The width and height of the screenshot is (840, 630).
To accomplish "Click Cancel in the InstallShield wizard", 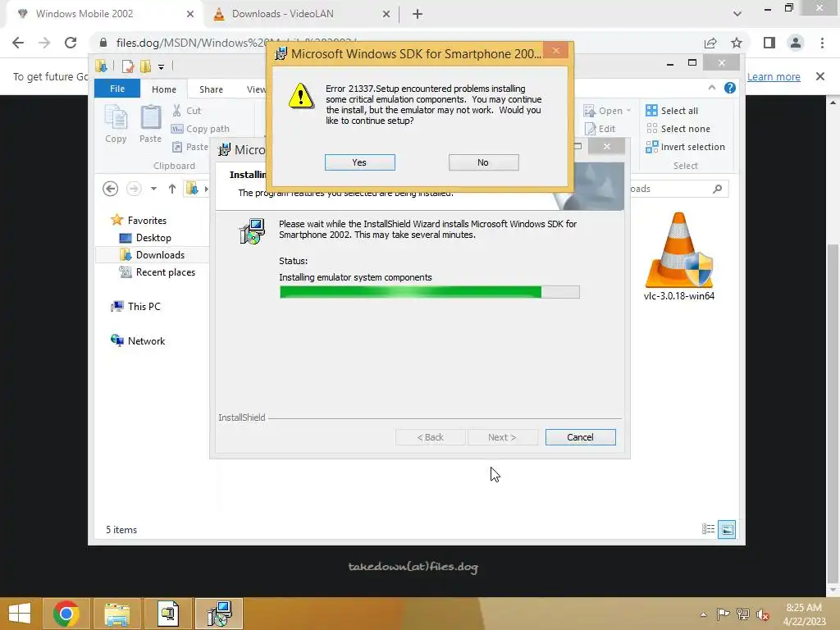I will click(x=580, y=437).
